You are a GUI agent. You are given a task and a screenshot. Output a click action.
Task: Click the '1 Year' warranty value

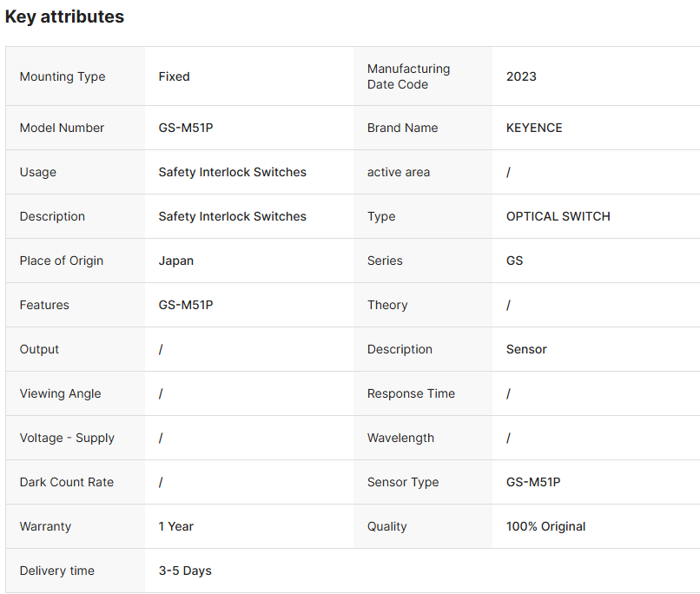point(176,526)
